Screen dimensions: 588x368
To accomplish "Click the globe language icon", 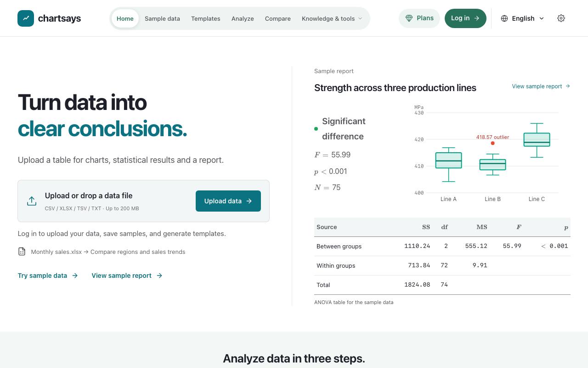I will pyautogui.click(x=504, y=18).
